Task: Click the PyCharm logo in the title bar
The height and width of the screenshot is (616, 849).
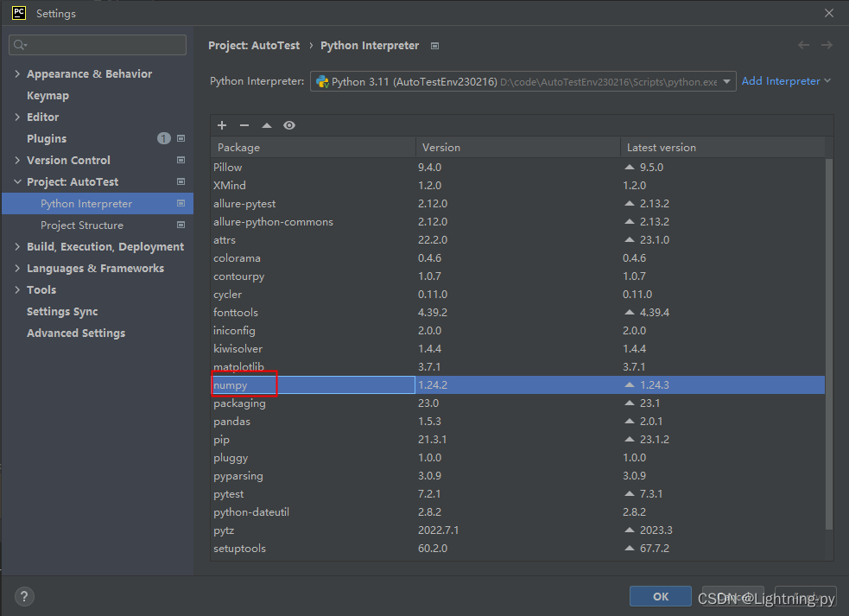Action: click(19, 13)
